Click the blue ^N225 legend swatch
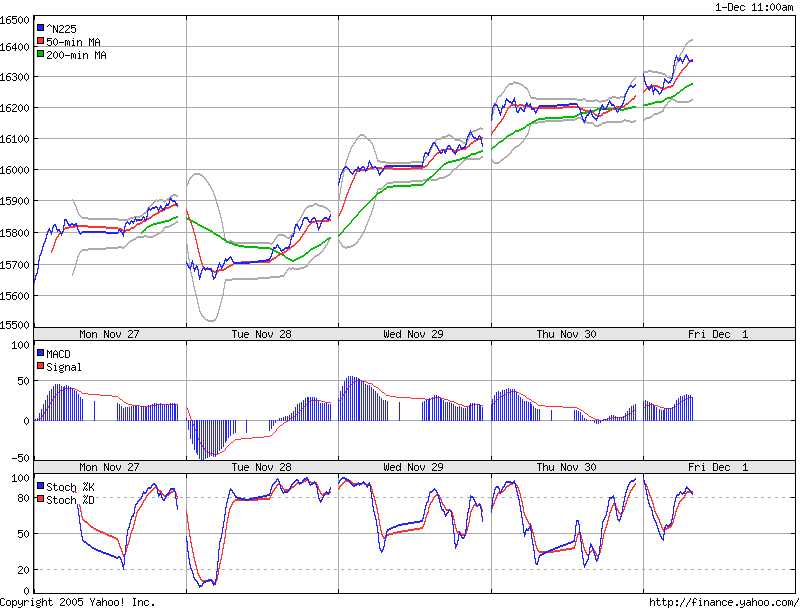Viewport: 800px width, 608px height. (x=41, y=28)
